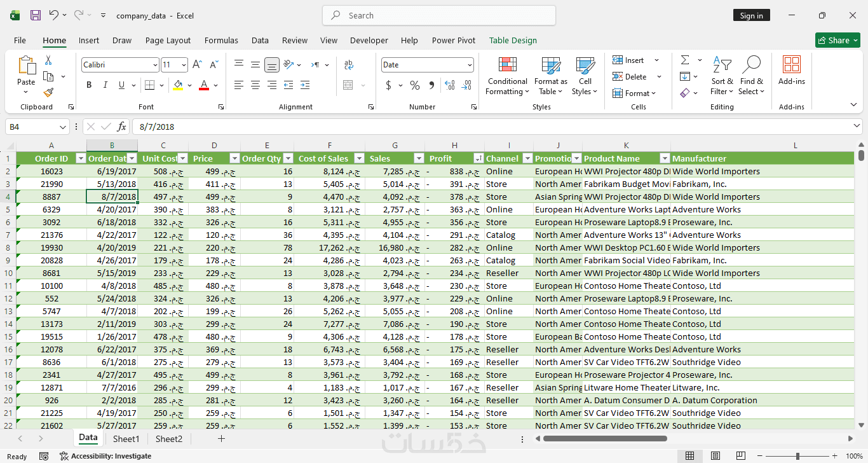Viewport: 868px width, 463px height.
Task: Click Decrease Decimal icon
Action: point(466,85)
